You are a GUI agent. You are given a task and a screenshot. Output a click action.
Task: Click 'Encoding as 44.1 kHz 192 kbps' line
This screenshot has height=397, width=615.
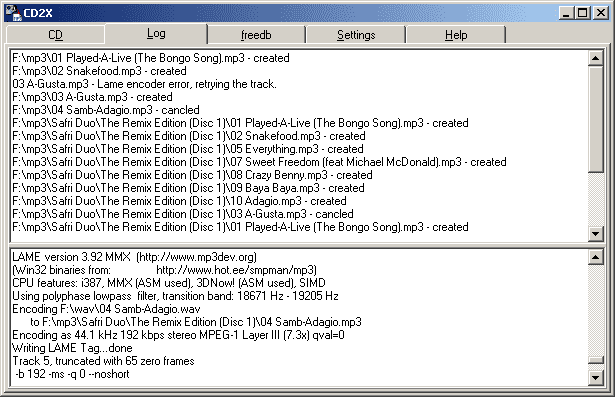pos(178,335)
